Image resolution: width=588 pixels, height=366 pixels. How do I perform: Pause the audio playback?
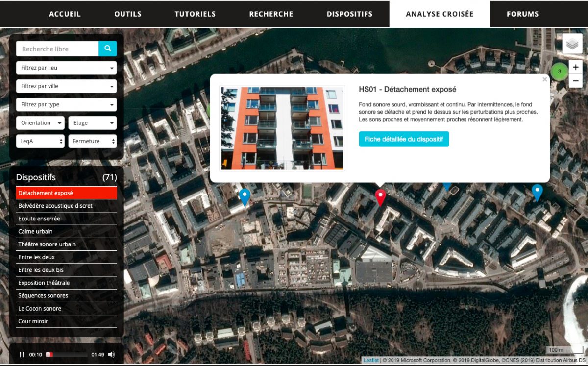coord(22,354)
